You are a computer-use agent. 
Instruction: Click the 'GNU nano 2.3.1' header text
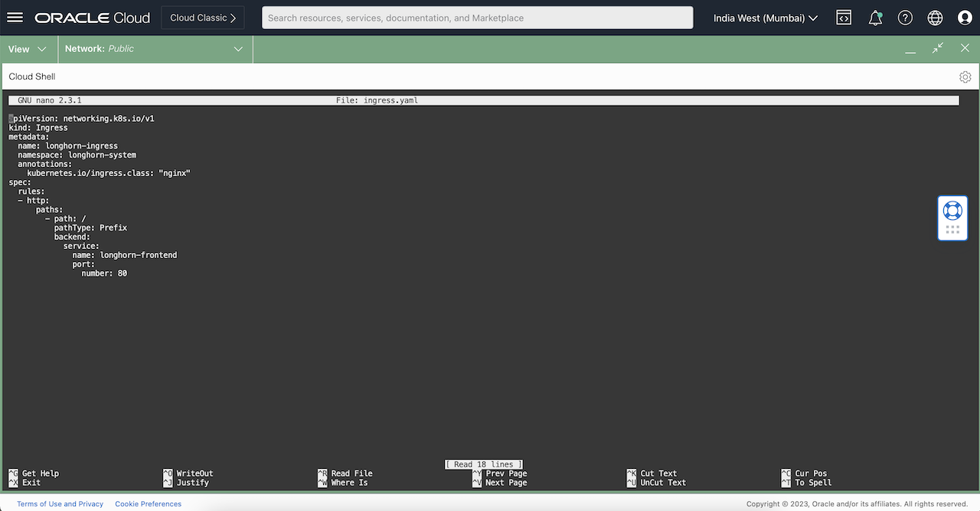[49, 100]
